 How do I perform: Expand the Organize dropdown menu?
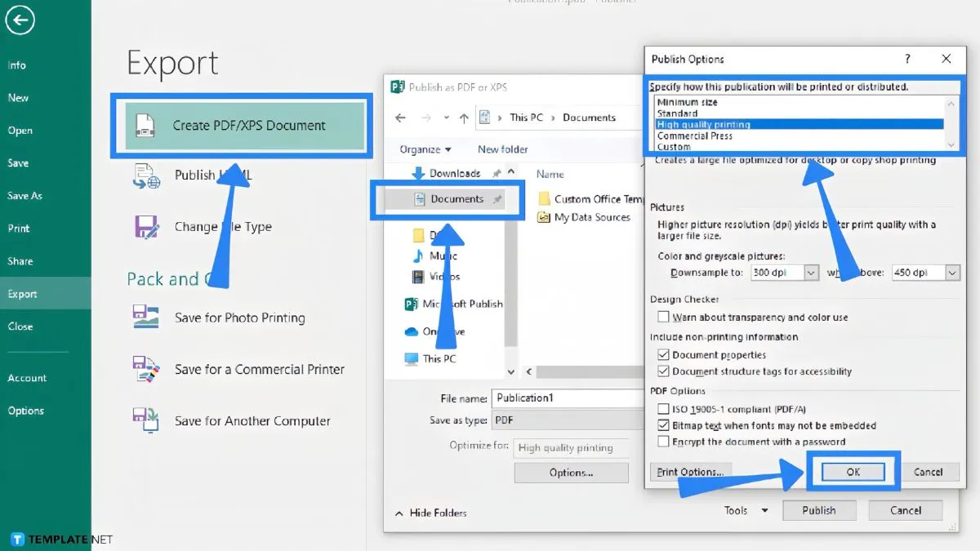425,149
